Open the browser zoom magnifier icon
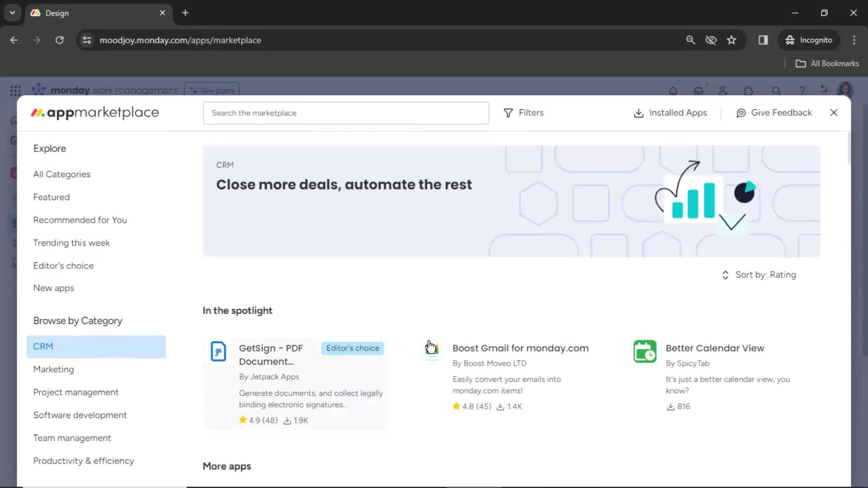Image resolution: width=868 pixels, height=488 pixels. (x=690, y=40)
